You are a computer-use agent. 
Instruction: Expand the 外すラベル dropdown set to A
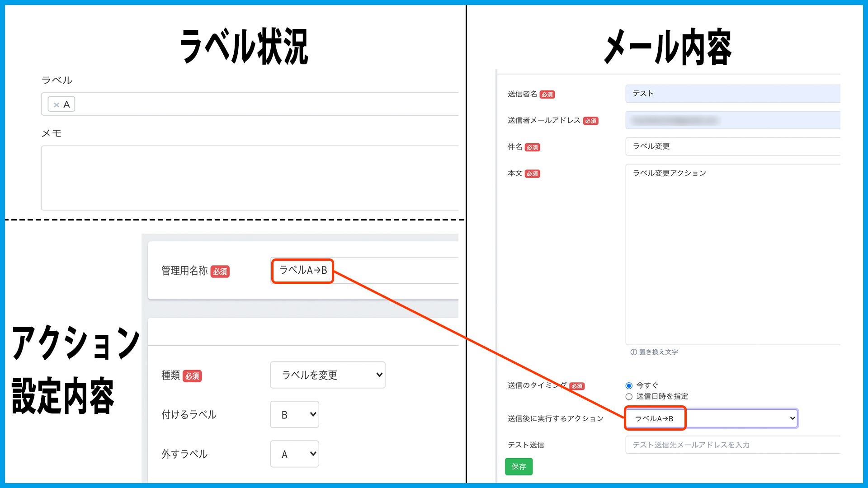(x=294, y=454)
